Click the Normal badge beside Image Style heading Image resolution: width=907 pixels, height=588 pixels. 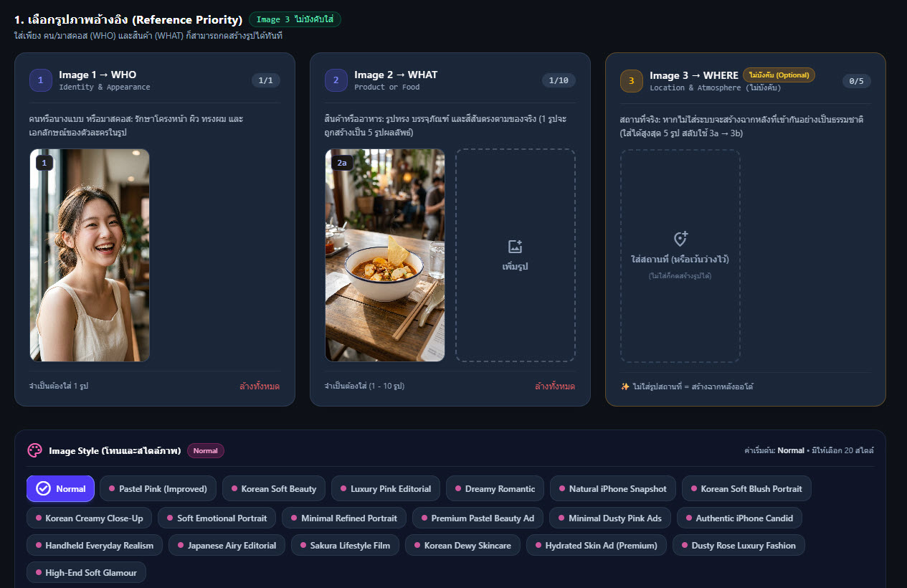coord(206,450)
